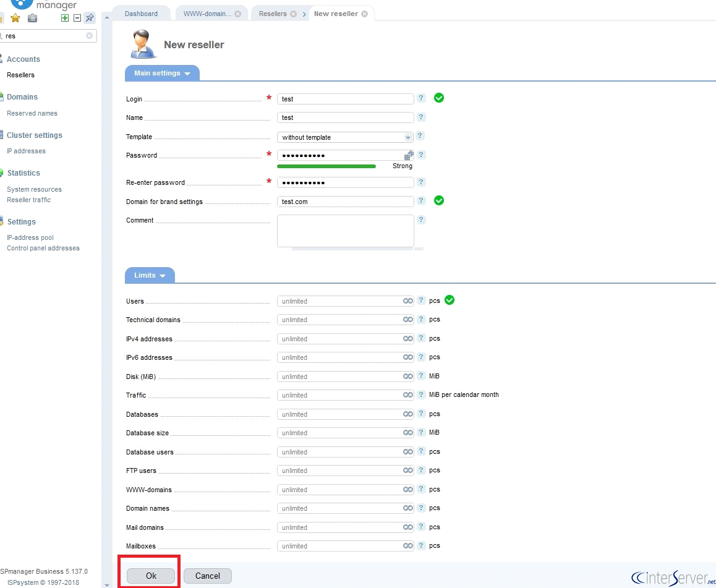
Task: Show help for Re-enter password field
Action: pos(421,182)
